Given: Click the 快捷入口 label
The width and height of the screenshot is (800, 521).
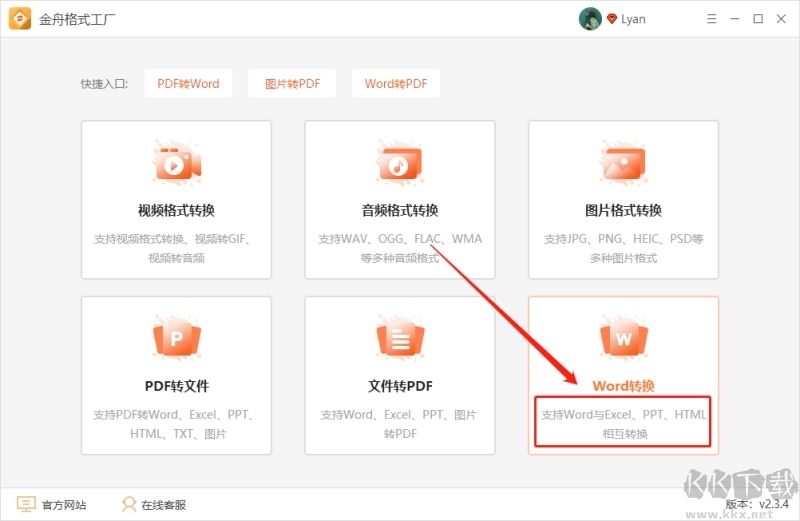Looking at the screenshot, I should pos(104,84).
